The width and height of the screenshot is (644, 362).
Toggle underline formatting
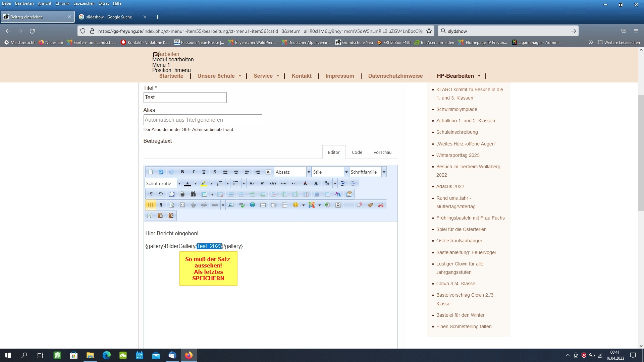[x=204, y=172]
